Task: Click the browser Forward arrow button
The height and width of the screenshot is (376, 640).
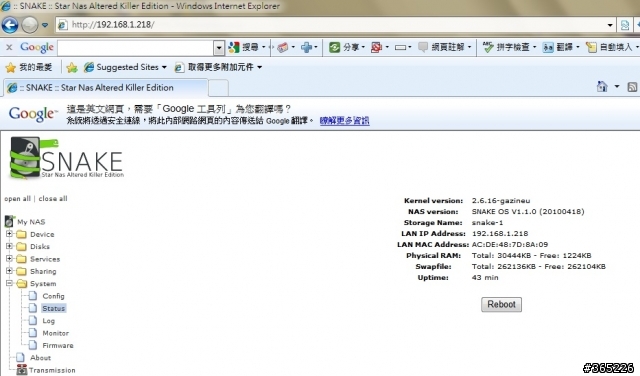Action: (29, 25)
